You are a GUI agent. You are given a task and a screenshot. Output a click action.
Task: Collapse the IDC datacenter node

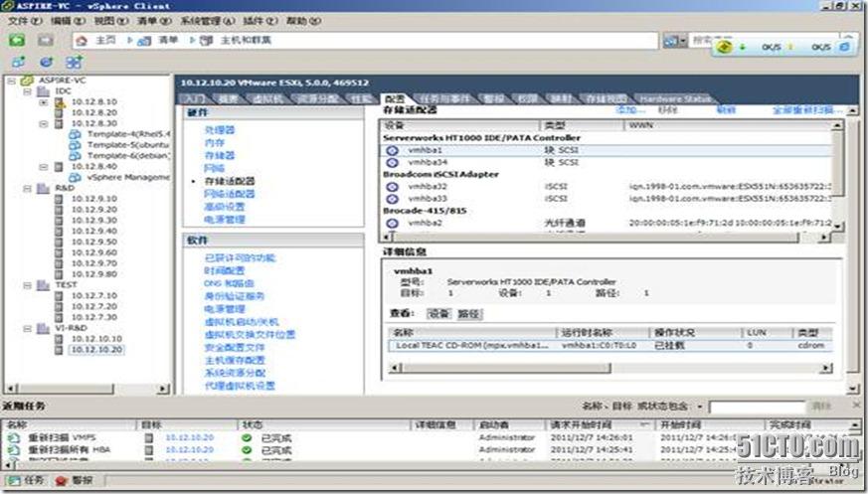pyautogui.click(x=27, y=91)
